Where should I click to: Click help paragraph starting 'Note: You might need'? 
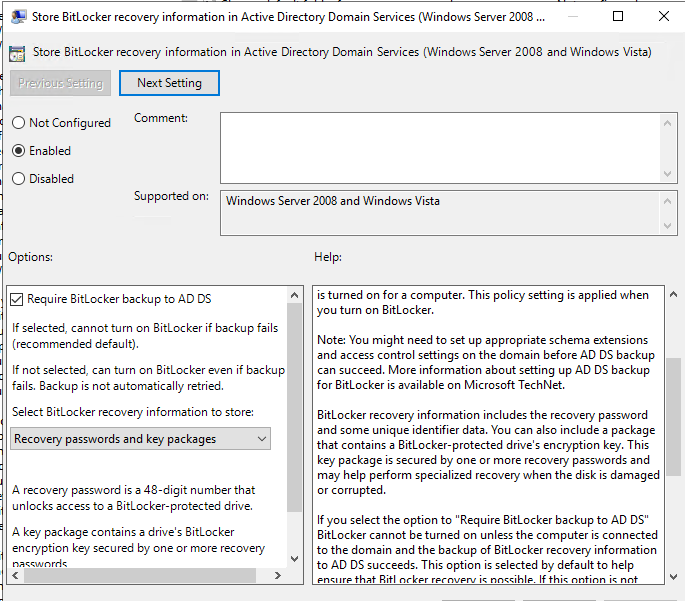(x=486, y=363)
